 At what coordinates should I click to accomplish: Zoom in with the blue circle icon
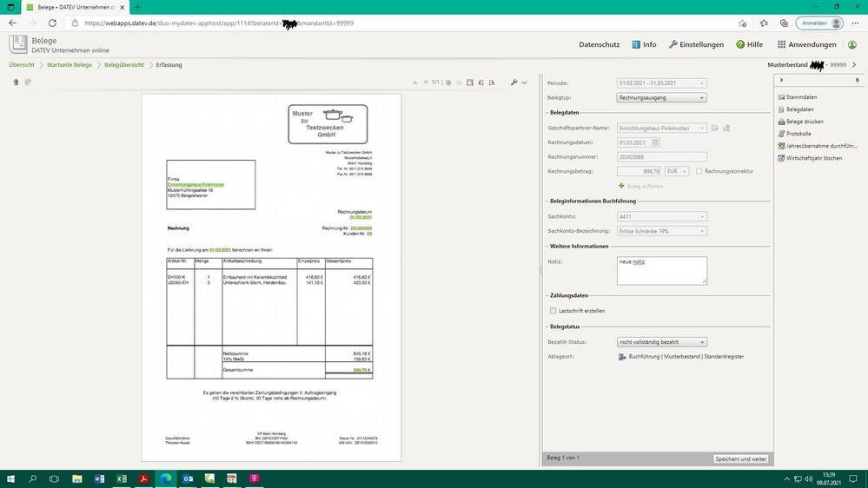pyautogui.click(x=448, y=82)
